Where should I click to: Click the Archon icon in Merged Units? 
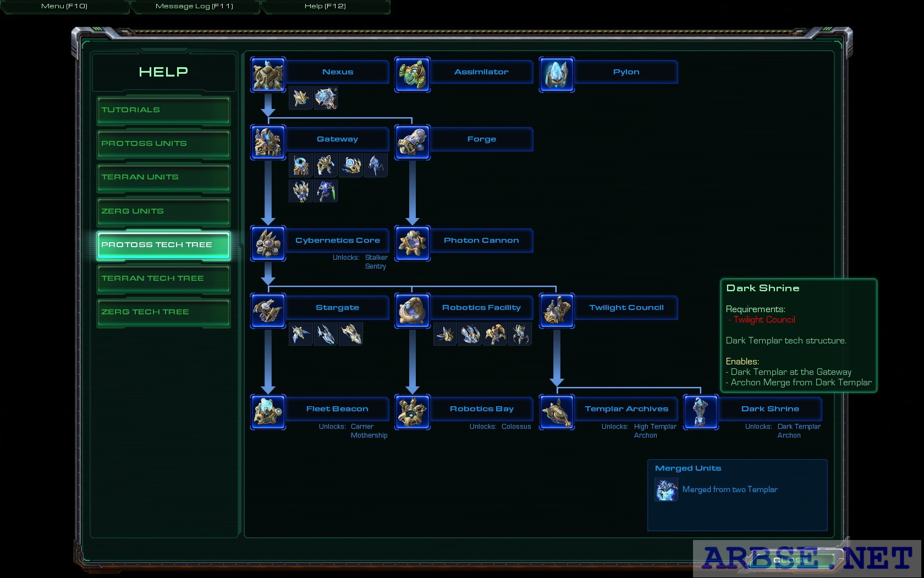(666, 489)
